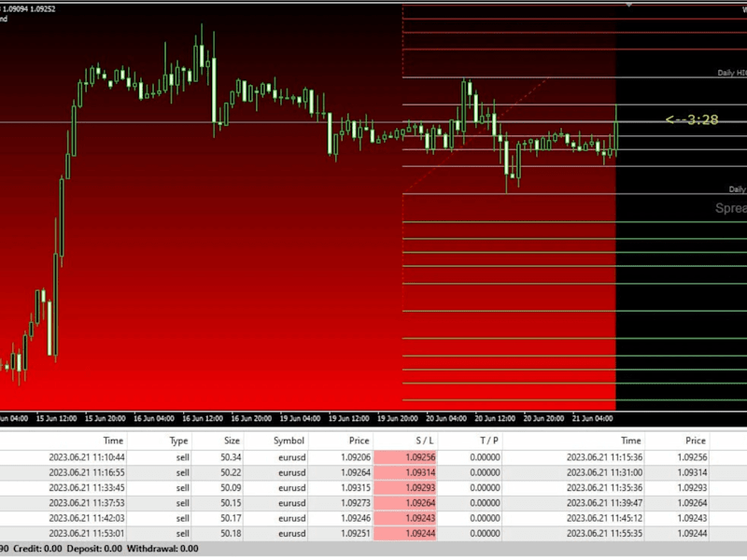Click the open price 1.09273 cell
747x560 pixels.
(x=356, y=503)
